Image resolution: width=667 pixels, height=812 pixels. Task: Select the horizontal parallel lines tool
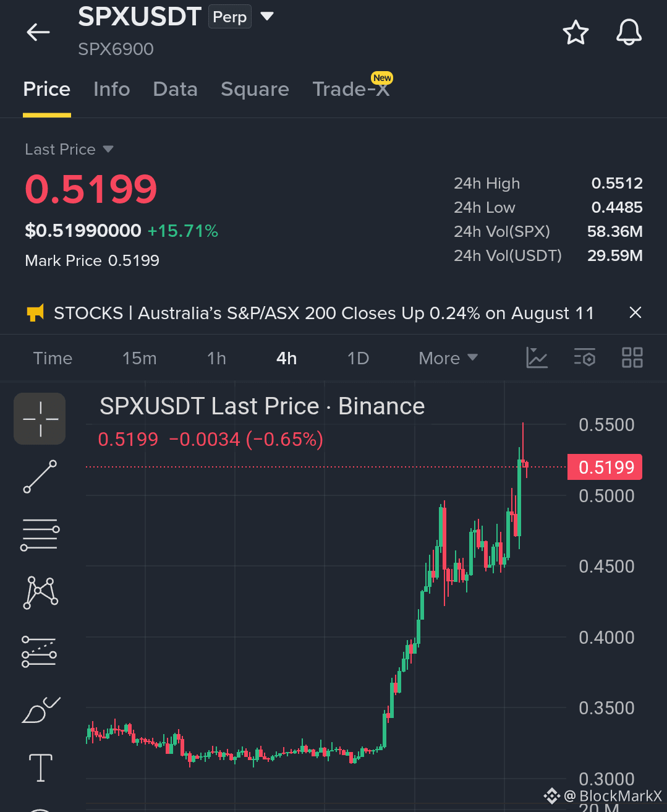coord(40,535)
